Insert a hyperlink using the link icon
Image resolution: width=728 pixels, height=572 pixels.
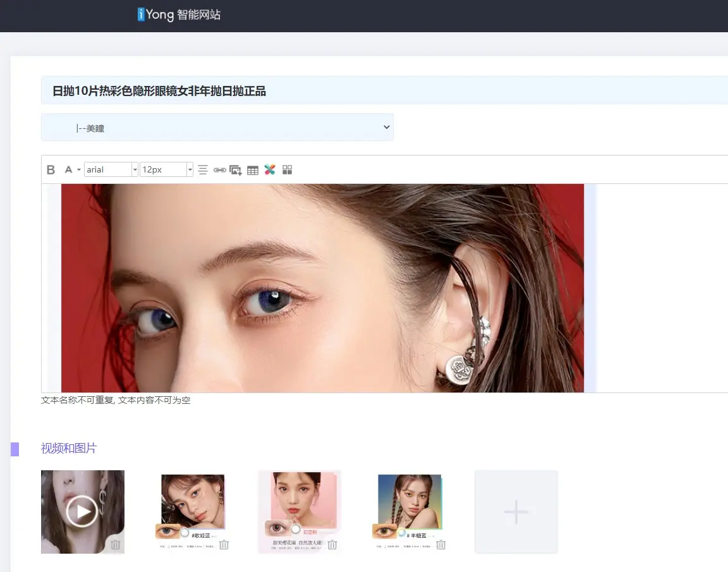pyautogui.click(x=220, y=169)
